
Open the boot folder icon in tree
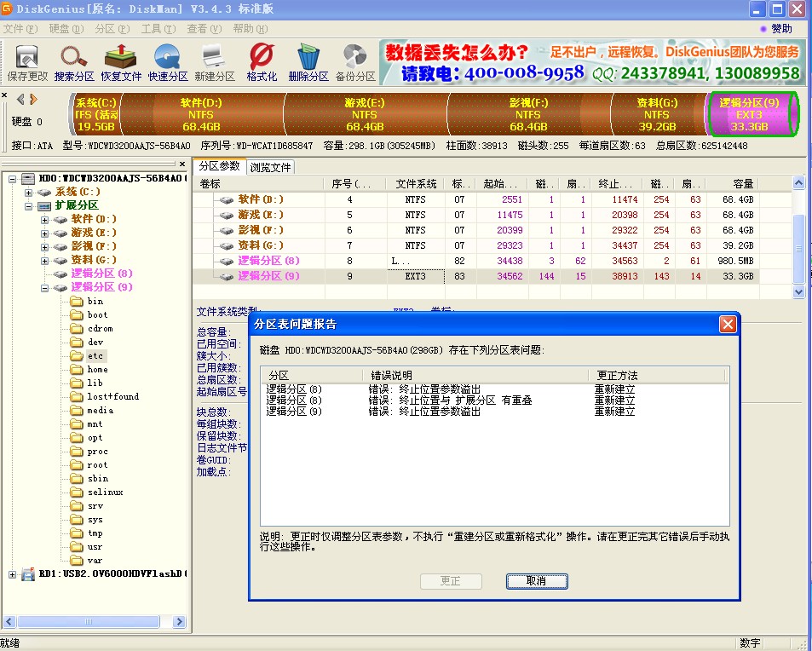[77, 315]
